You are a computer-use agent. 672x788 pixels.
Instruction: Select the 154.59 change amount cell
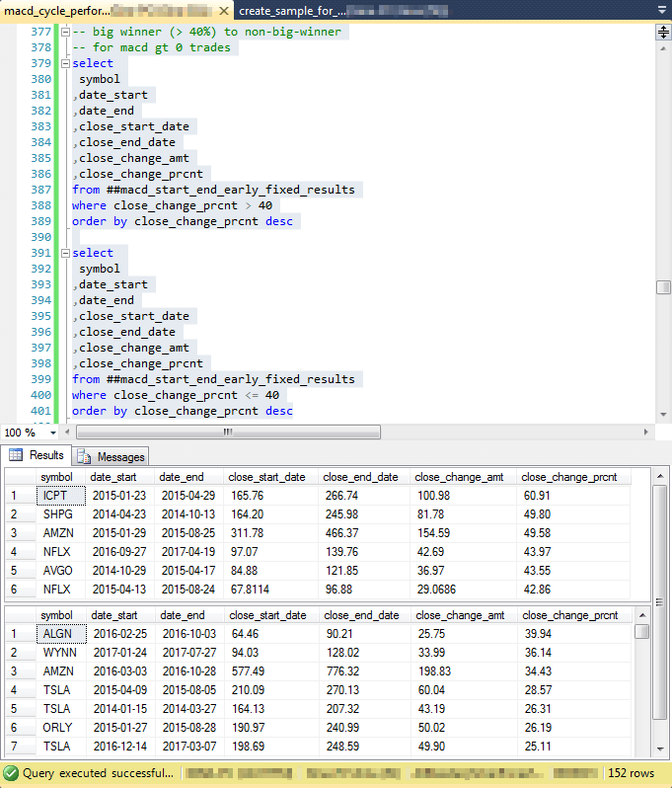pyautogui.click(x=463, y=532)
